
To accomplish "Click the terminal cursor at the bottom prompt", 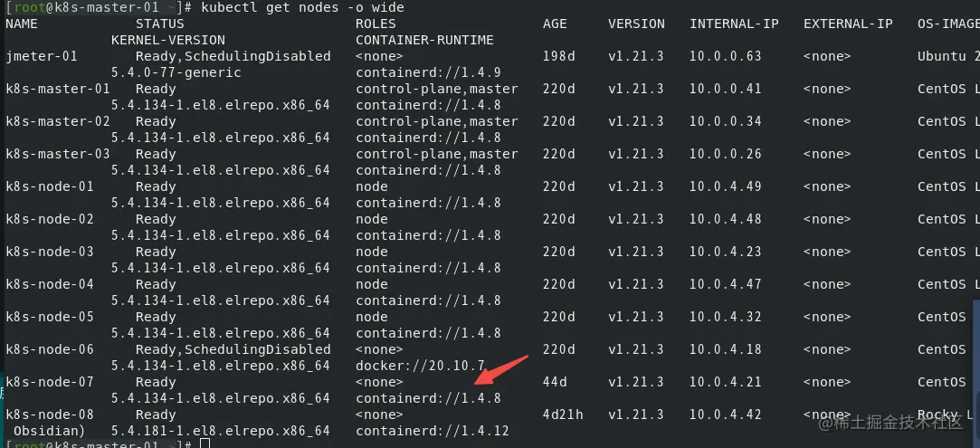I will coord(205,443).
